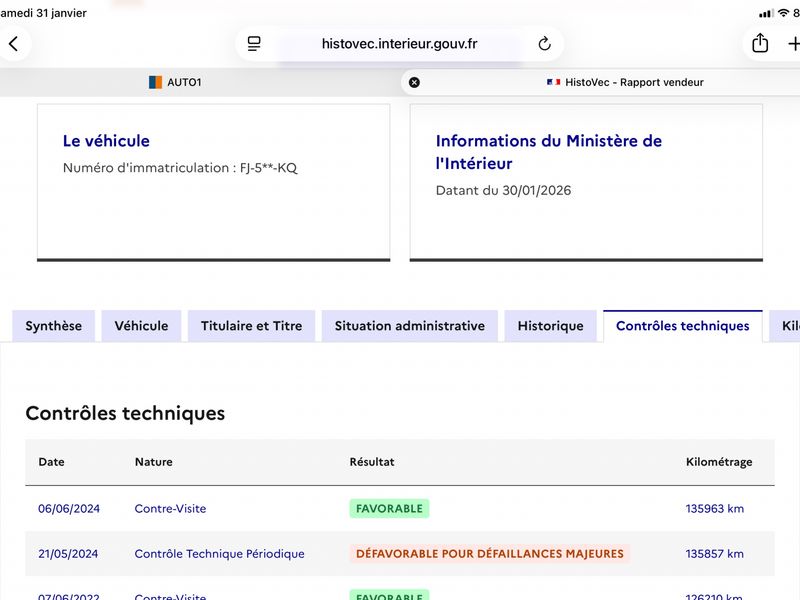
Task: Close the HistoVec tab with X icon
Action: 414,82
